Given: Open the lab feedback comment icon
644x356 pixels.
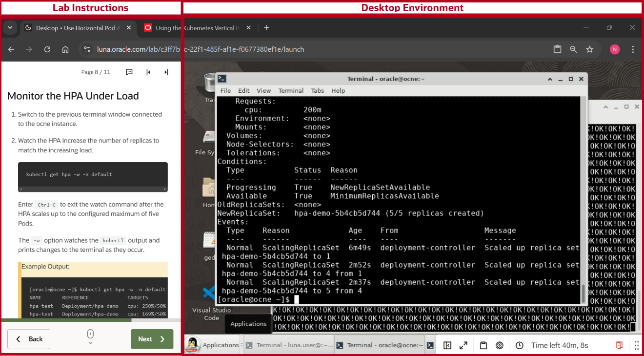Looking at the screenshot, I should (129, 72).
